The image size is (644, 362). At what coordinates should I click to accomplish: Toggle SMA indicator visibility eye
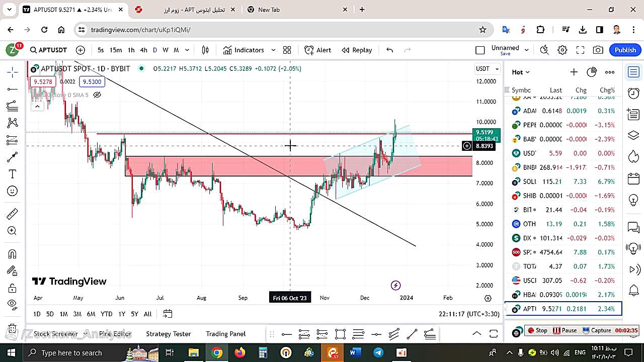tap(97, 95)
